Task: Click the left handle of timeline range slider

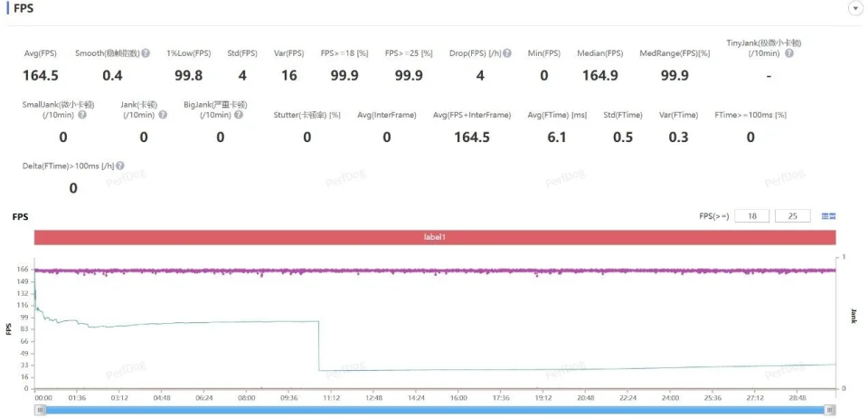Action: click(x=40, y=410)
